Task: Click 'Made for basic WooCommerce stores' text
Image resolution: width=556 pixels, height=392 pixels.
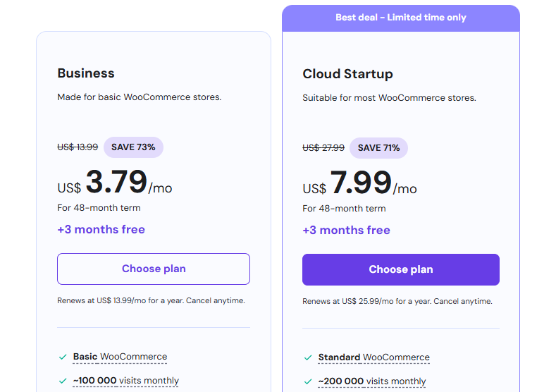Action: 140,97
